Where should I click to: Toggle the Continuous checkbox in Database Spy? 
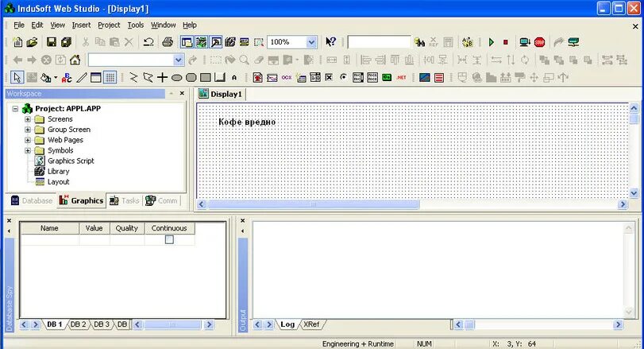click(169, 239)
